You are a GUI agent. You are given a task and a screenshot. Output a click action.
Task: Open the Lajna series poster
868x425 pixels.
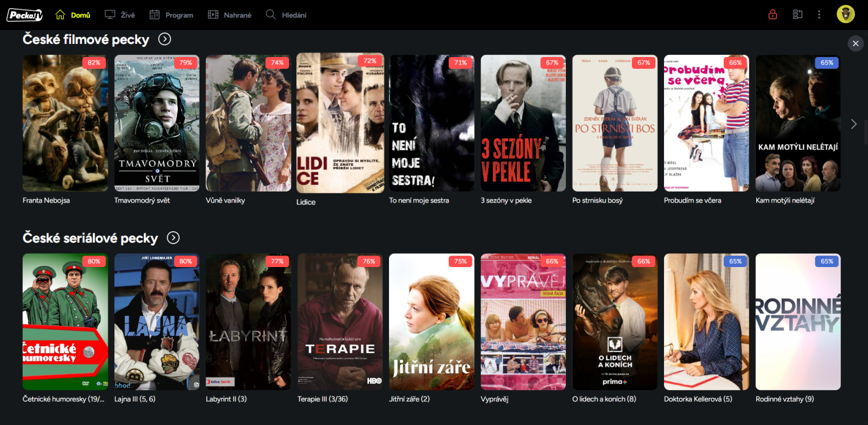point(157,322)
